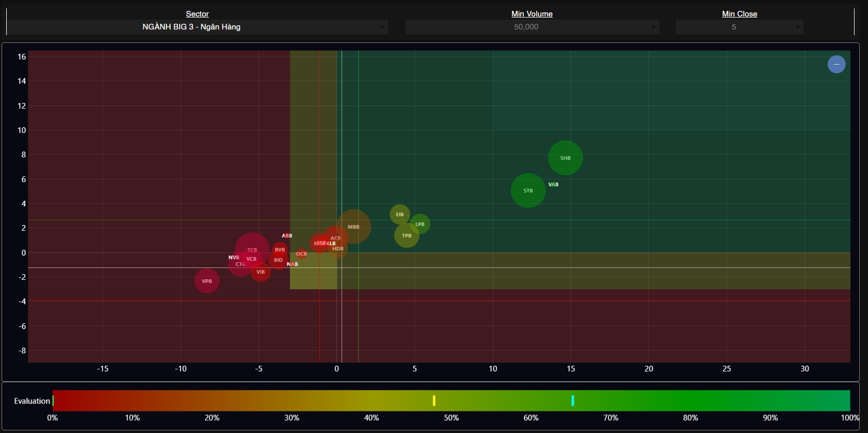Click the VIB bubble

point(261,273)
